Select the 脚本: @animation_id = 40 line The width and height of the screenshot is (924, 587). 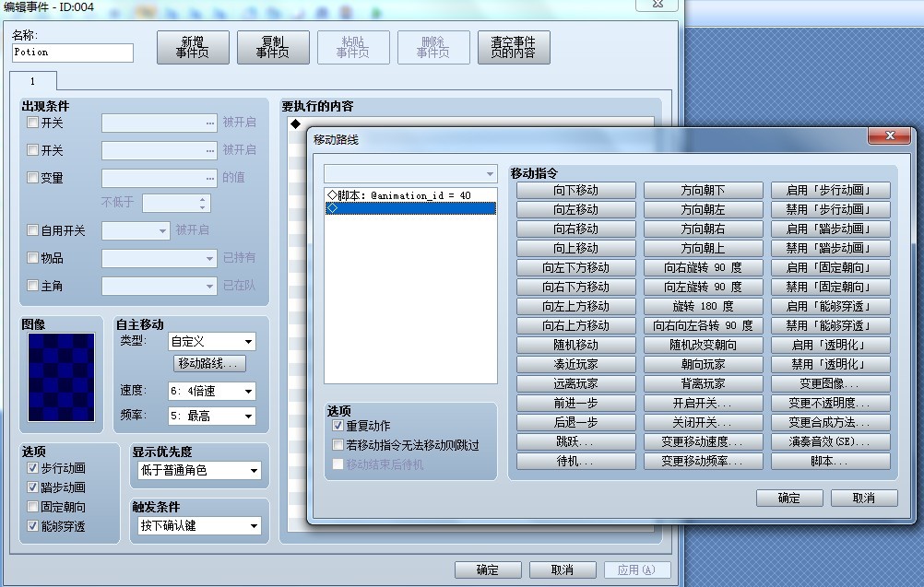[410, 195]
